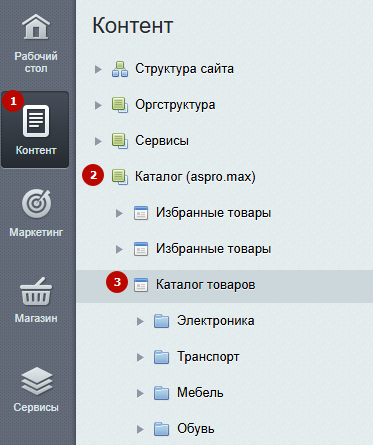Expand the Структура сайта tree node
Viewport: 373px width, 445px height.
click(98, 69)
